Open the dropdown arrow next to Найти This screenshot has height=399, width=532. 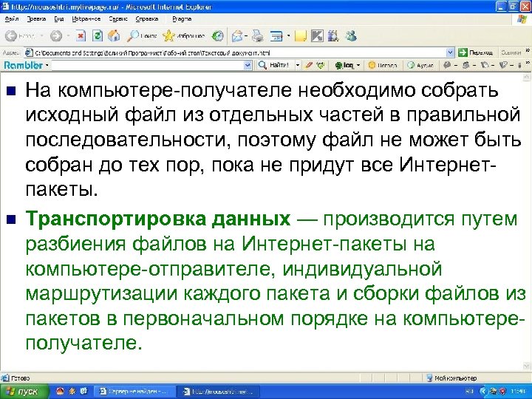click(298, 65)
